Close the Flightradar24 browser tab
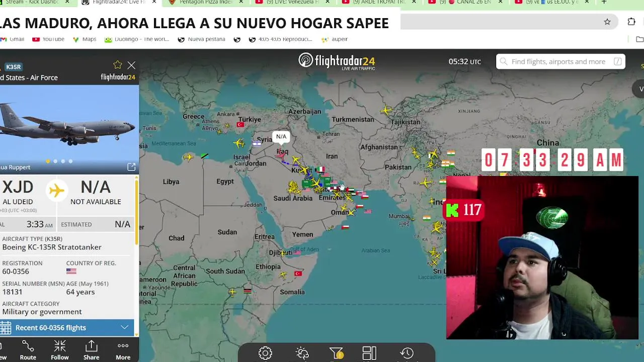The height and width of the screenshot is (362, 644). point(154,2)
